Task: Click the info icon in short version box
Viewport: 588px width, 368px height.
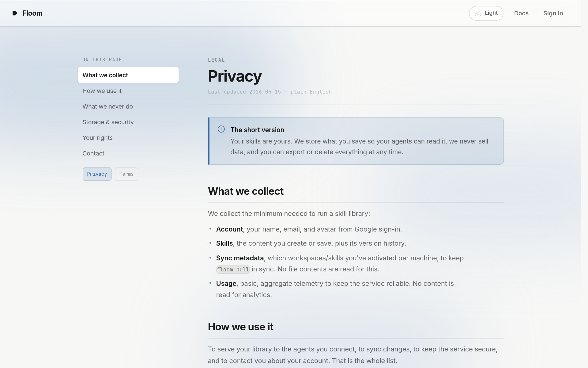Action: (x=221, y=129)
